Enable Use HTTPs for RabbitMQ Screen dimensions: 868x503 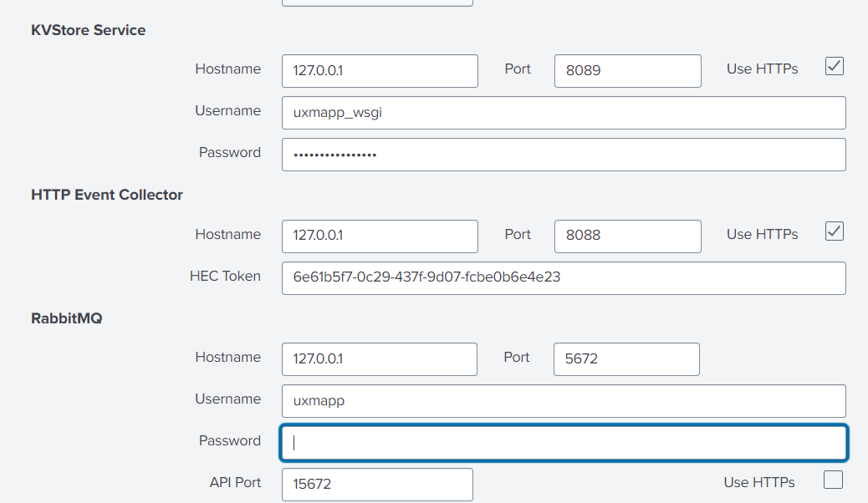(832, 480)
